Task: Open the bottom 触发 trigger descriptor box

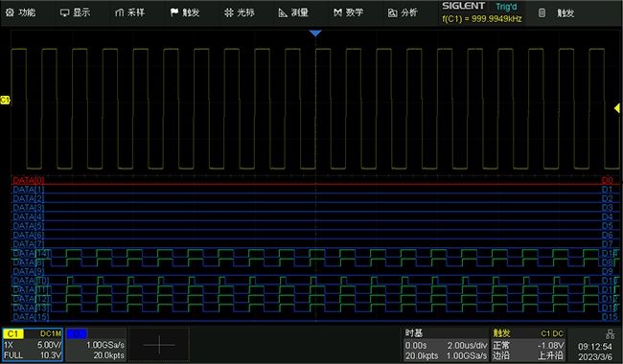Action: click(528, 345)
